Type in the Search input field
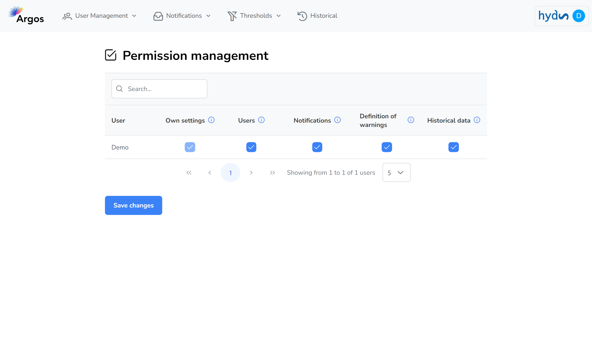Viewport: 592px width, 364px height. click(159, 89)
